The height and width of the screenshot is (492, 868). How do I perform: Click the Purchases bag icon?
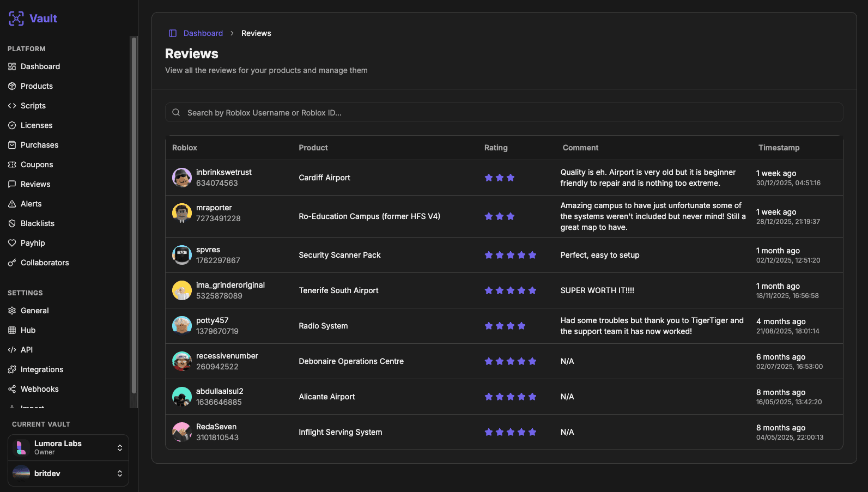12,145
